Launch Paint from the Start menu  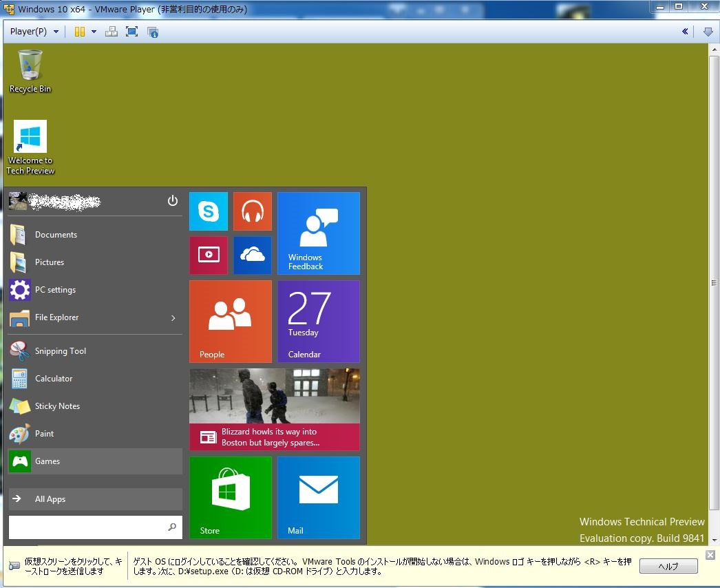point(96,434)
